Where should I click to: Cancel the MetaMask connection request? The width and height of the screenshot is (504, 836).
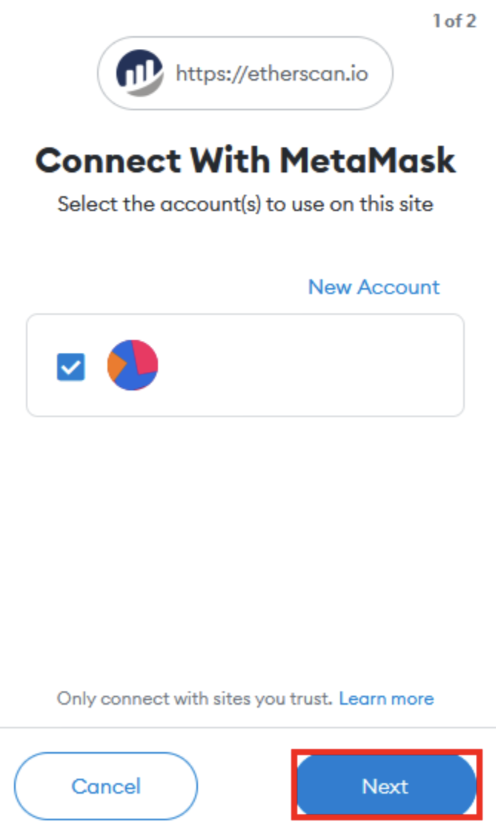105,786
